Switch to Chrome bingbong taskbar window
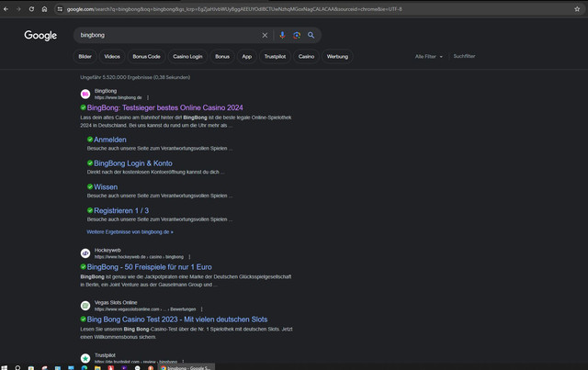The image size is (588, 370). 187,367
